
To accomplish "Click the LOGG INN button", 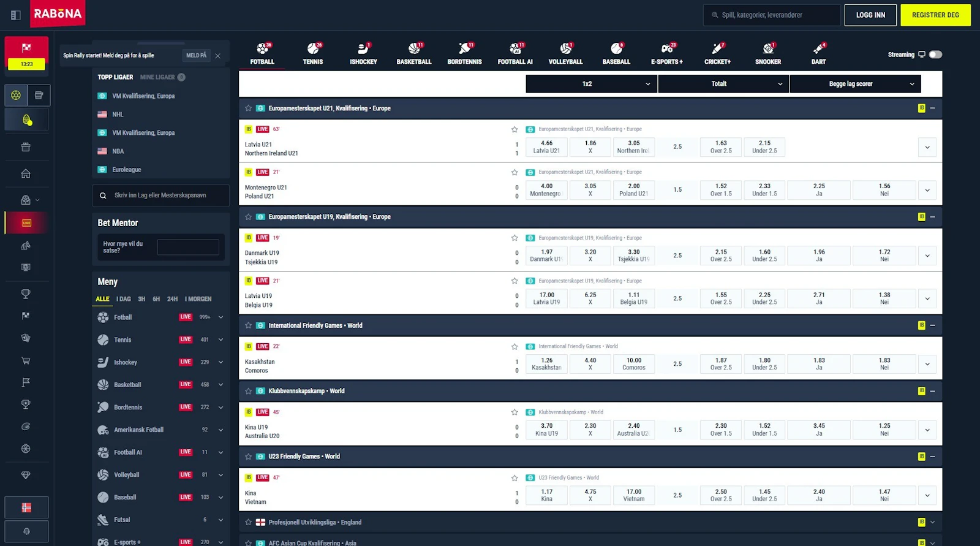I will (870, 15).
